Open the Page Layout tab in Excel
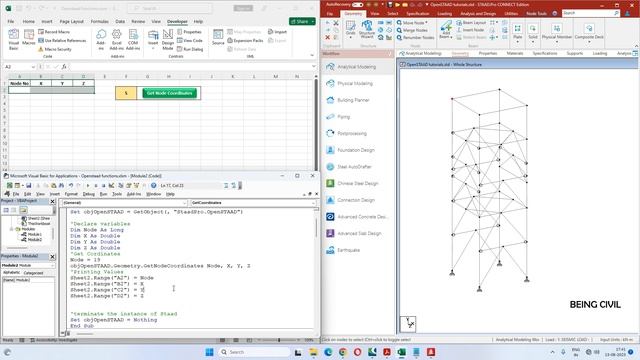This screenshot has width=640, height=360. [x=71, y=21]
